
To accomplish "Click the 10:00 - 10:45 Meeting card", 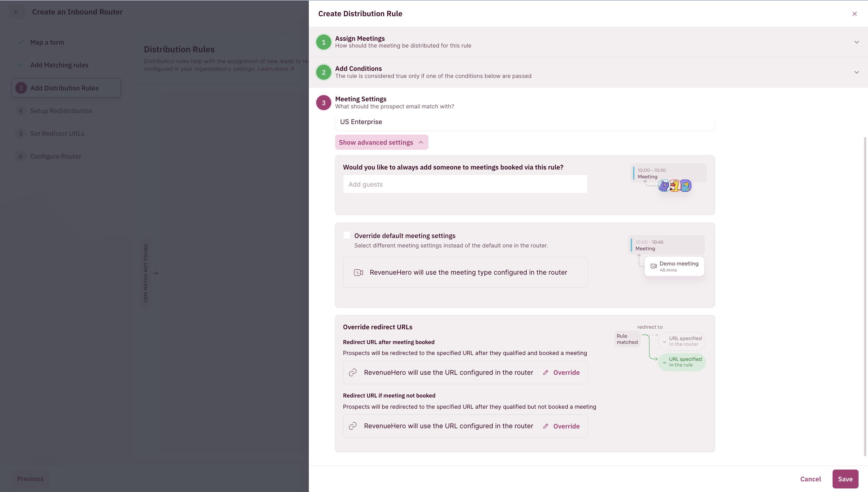I will pos(666,245).
